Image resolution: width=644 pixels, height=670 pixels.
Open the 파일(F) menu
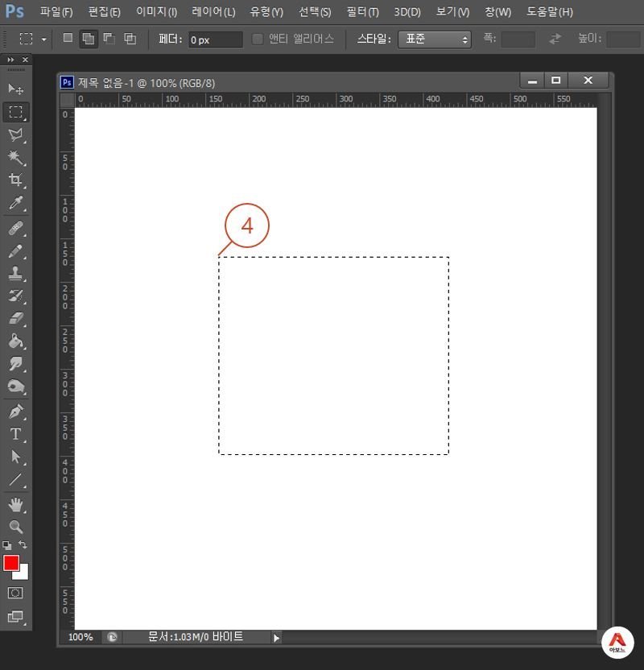(56, 11)
